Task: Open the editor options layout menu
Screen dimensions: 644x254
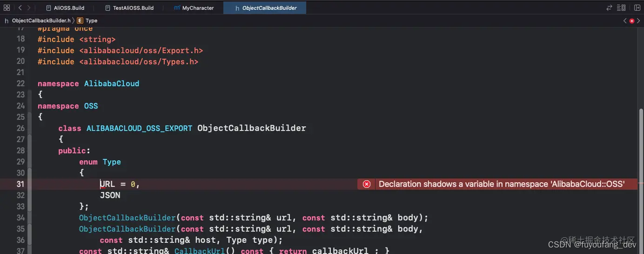Action: coord(621,8)
